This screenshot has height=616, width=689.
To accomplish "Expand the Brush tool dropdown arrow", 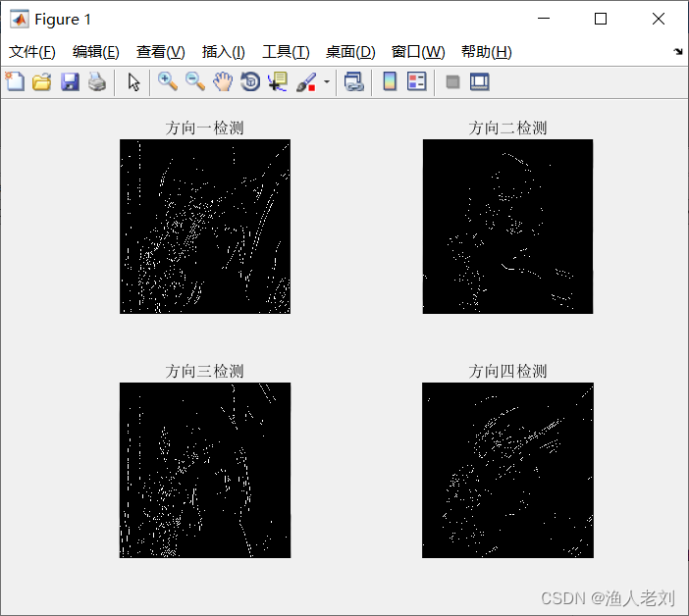I will pyautogui.click(x=327, y=81).
